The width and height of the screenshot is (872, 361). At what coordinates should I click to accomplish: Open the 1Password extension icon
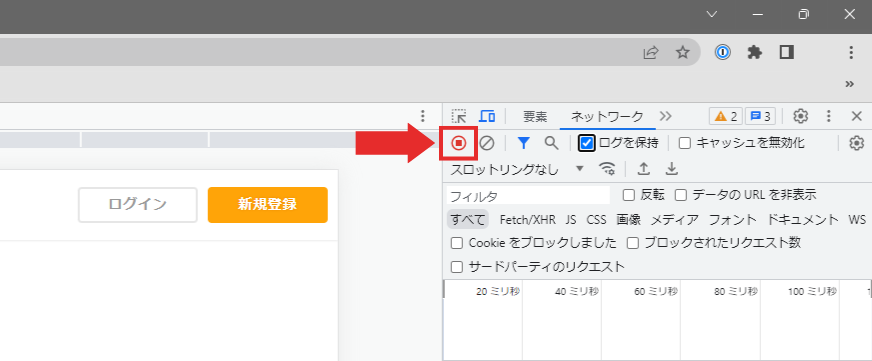tap(722, 52)
